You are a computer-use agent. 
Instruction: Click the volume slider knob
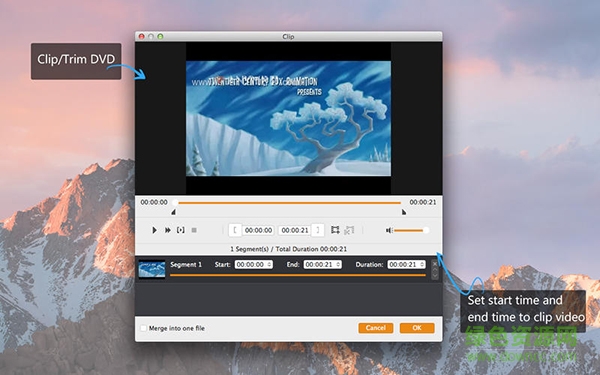[426, 230]
